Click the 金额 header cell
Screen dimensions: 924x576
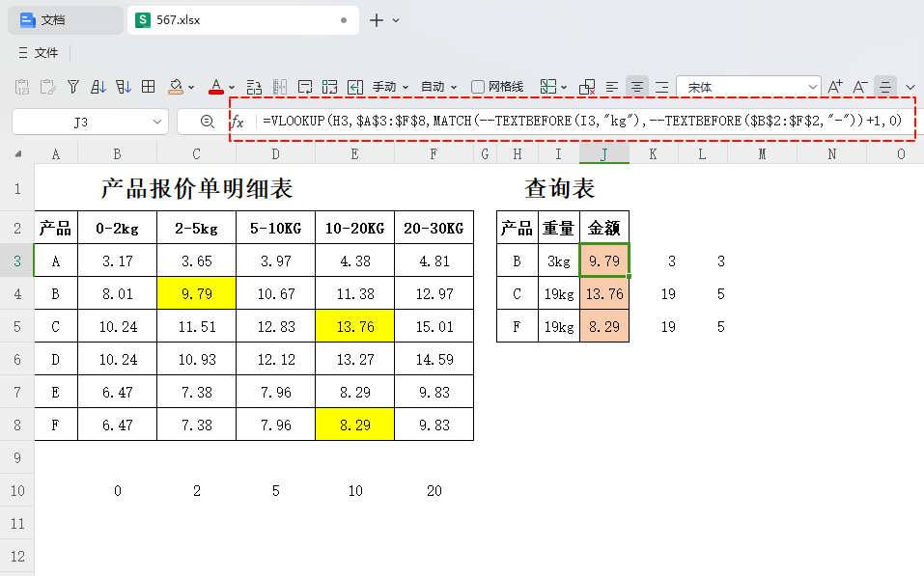click(x=604, y=228)
